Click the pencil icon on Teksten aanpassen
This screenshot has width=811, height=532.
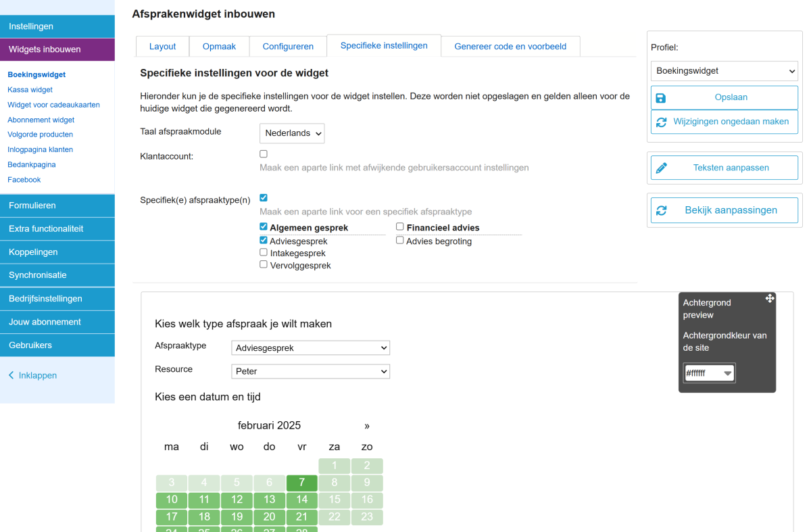(662, 168)
